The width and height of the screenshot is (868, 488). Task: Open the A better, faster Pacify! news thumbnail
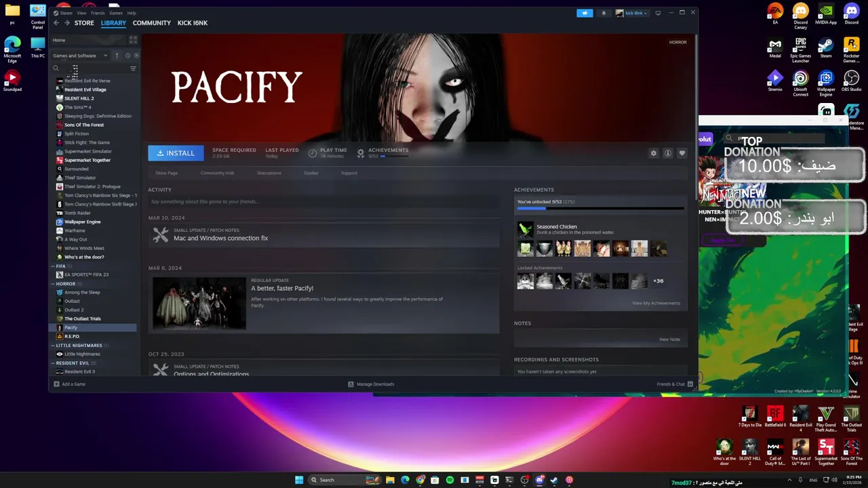[x=199, y=303]
